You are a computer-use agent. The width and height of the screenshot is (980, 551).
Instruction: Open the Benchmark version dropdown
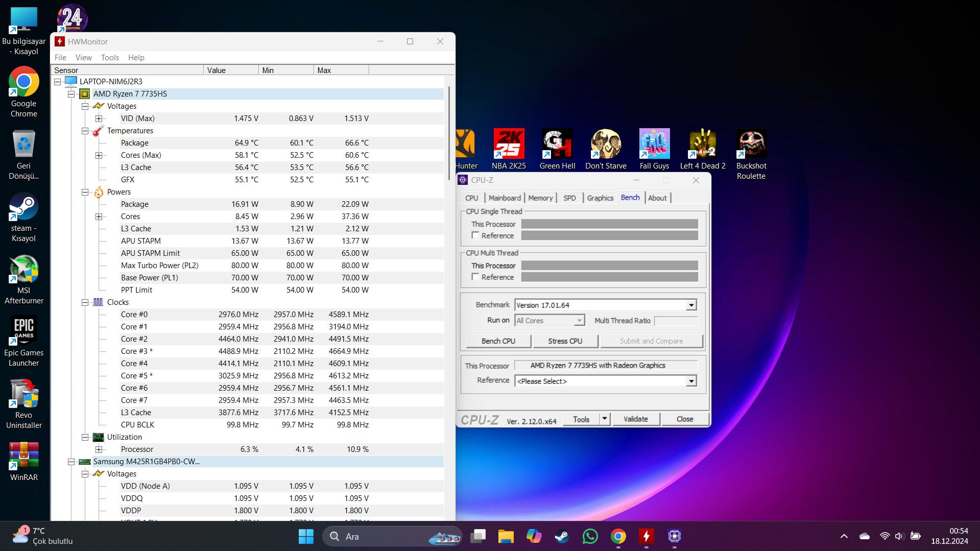(691, 305)
